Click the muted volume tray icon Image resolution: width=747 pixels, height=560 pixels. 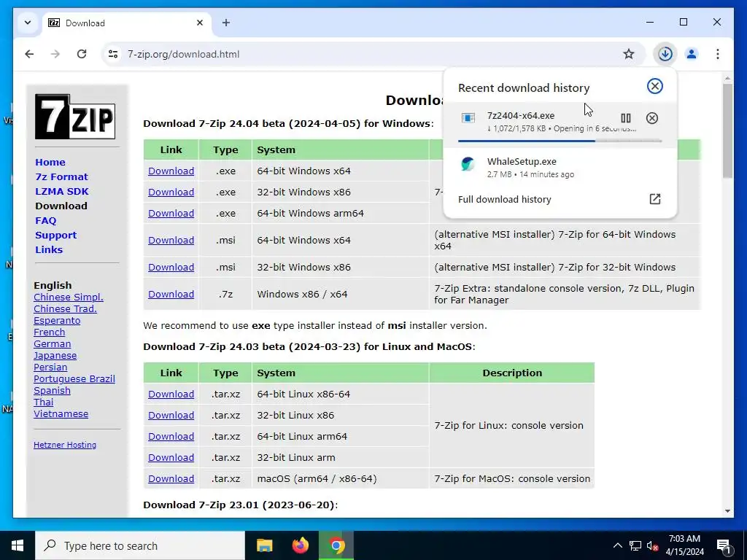[652, 545]
